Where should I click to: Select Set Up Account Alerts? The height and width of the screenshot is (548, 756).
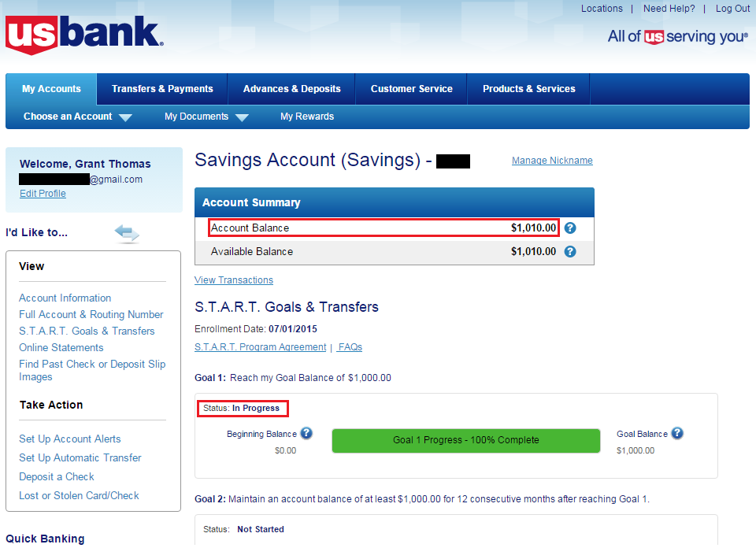(x=70, y=439)
